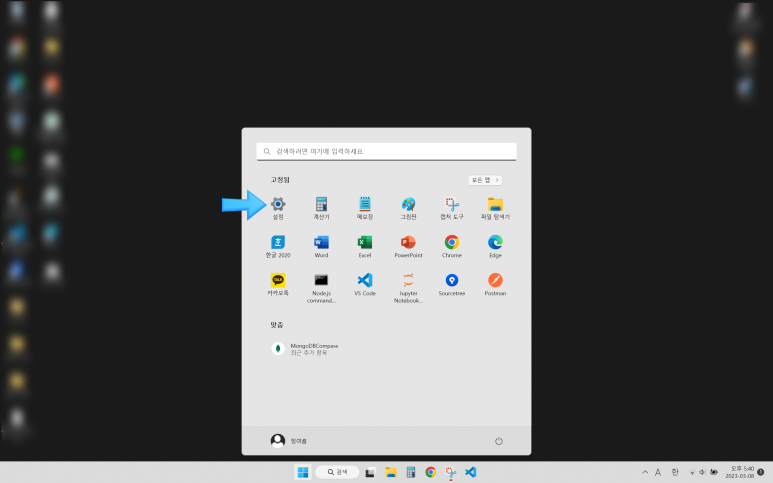Open Task View on the taskbar
The width and height of the screenshot is (773, 483).
370,472
